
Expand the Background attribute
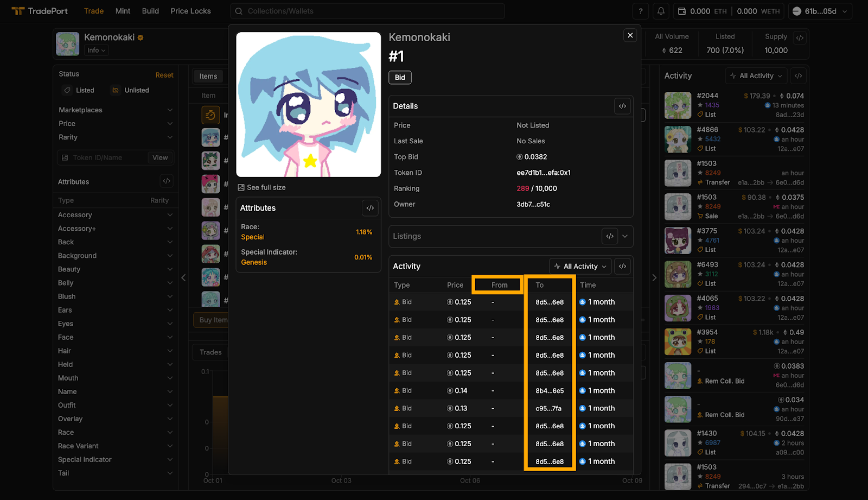point(116,256)
